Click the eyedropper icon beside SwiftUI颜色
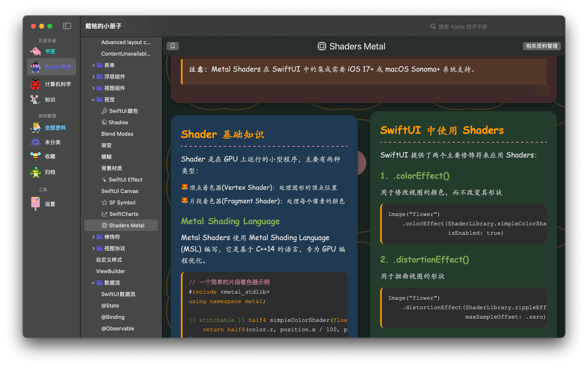 tap(105, 111)
